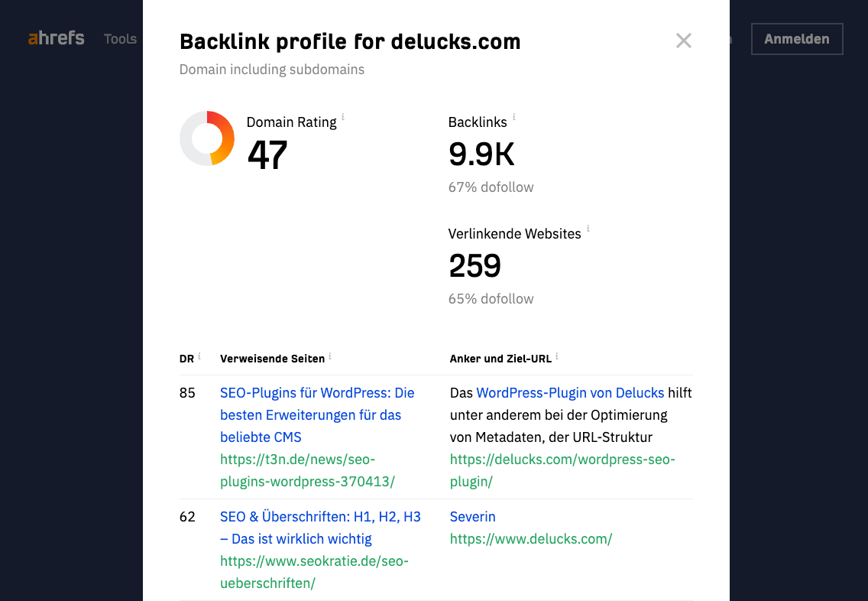Image resolution: width=868 pixels, height=601 pixels.
Task: Open the t3n.de seo-plugins-wordpress URL
Action: [307, 470]
